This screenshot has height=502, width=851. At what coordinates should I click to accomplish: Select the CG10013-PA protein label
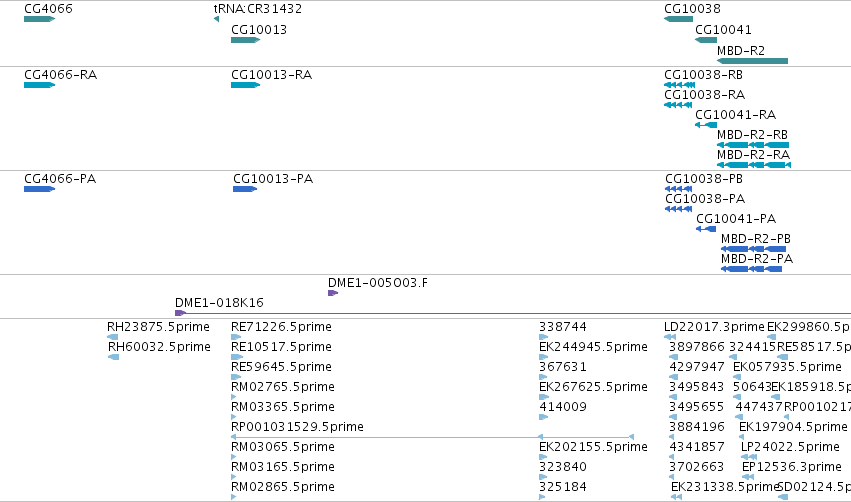273,179
